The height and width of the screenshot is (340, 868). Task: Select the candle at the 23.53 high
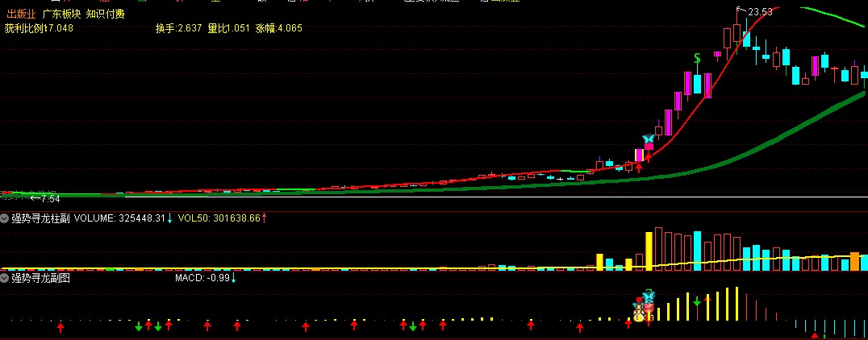point(737,32)
